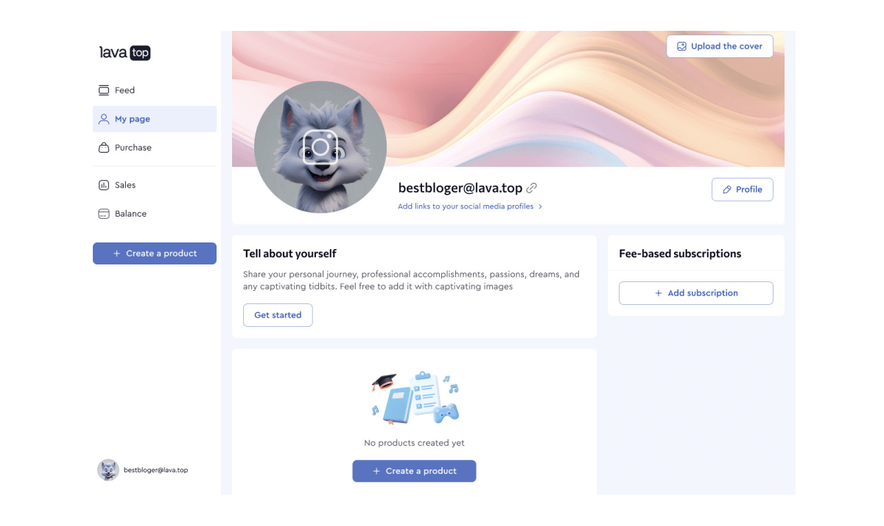Click the camera icon on avatar

(320, 147)
